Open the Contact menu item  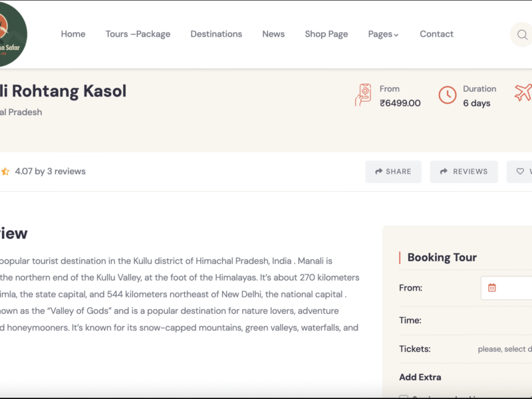pos(436,34)
